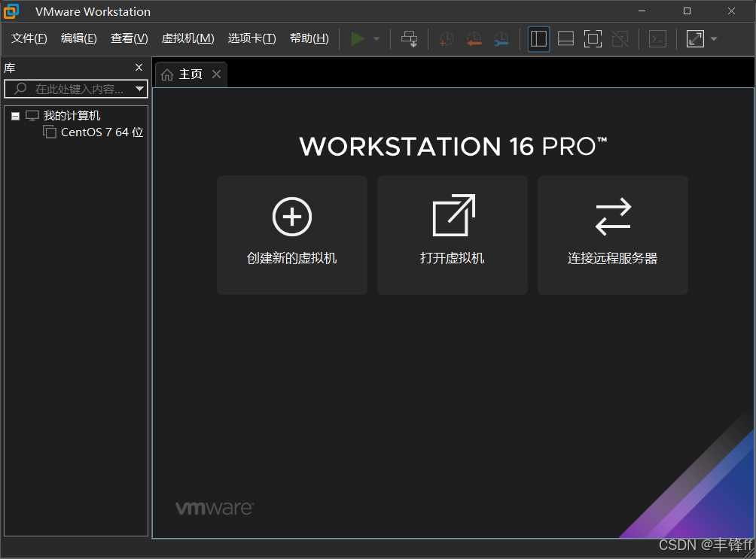Open the 文件(F) menu

coord(29,38)
